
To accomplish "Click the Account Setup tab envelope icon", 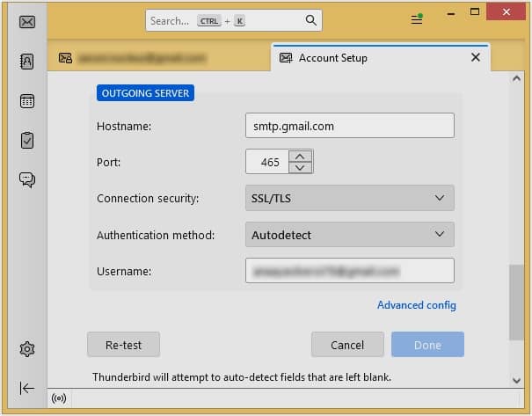I will tap(286, 58).
